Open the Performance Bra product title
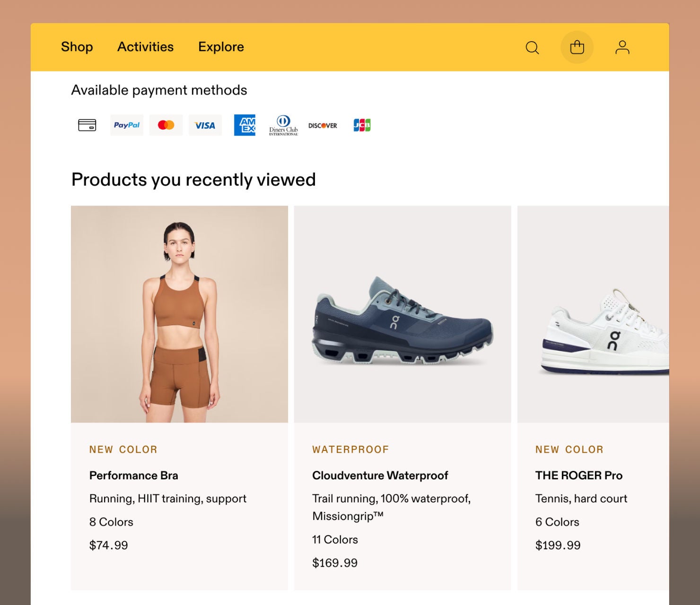Viewport: 700px width, 605px height. [x=134, y=475]
